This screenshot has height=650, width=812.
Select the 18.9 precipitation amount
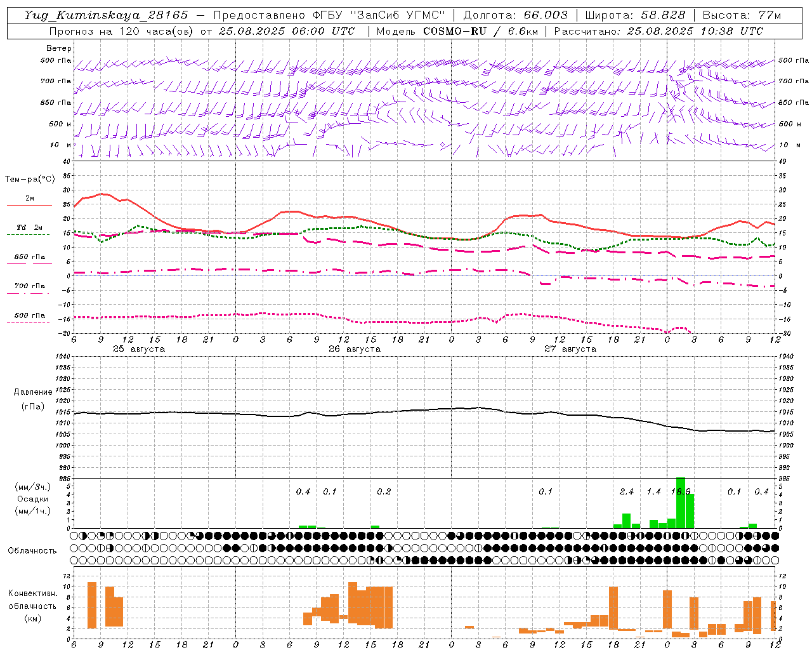coord(681,492)
